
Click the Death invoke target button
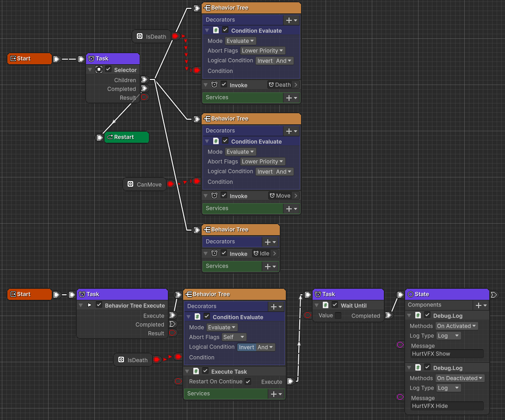[x=280, y=85]
